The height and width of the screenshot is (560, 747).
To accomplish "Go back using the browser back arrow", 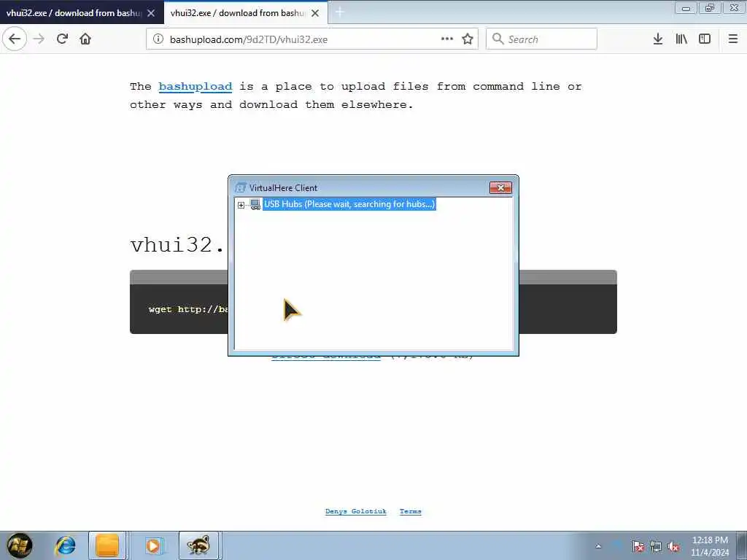I will 15,39.
